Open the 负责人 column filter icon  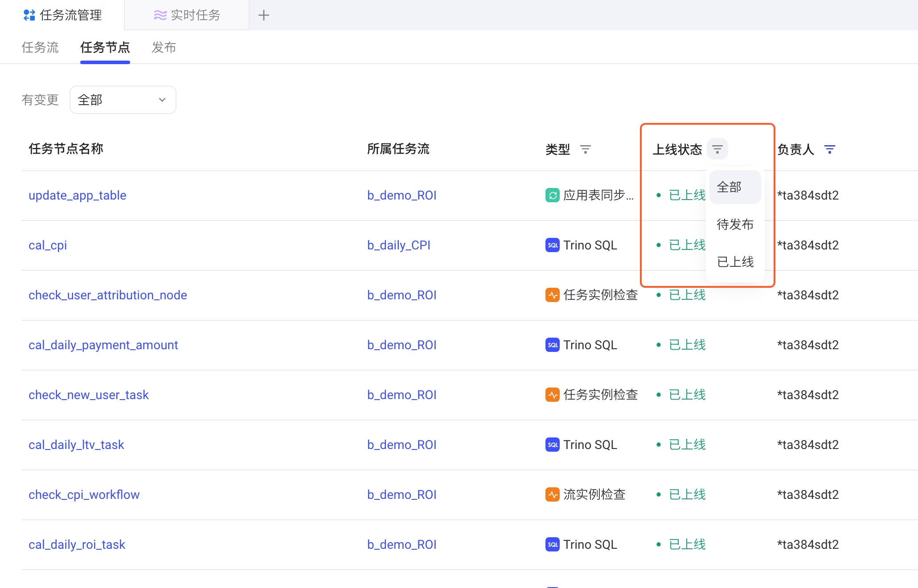click(829, 149)
